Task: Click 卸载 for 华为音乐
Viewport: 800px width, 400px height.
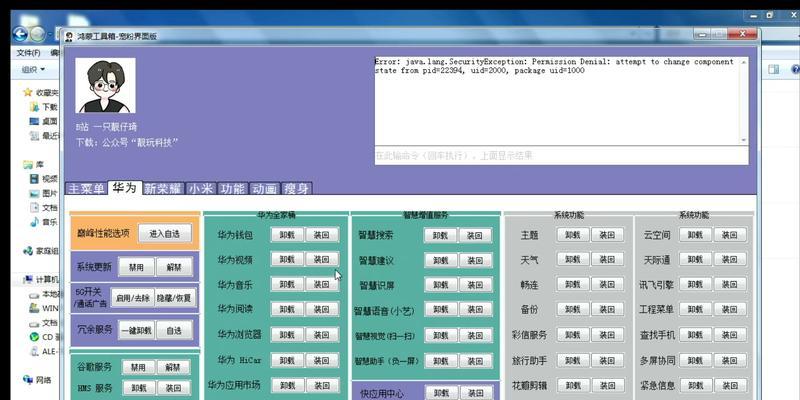Action: [287, 284]
